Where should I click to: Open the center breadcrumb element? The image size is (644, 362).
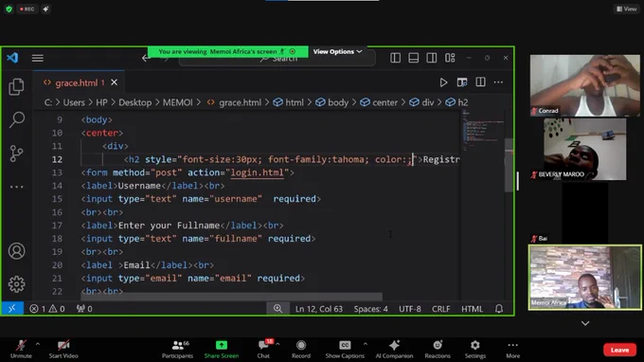point(379,102)
